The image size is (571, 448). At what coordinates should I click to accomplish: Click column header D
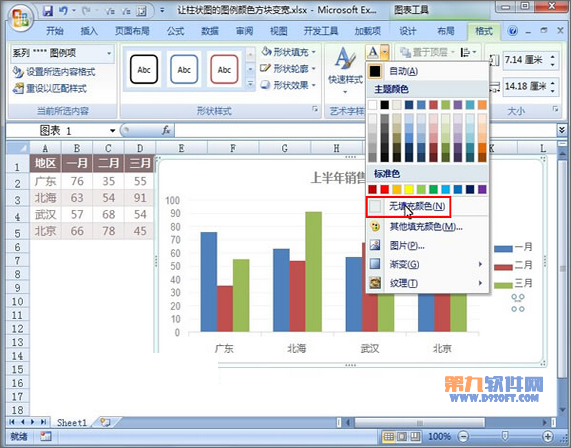140,148
